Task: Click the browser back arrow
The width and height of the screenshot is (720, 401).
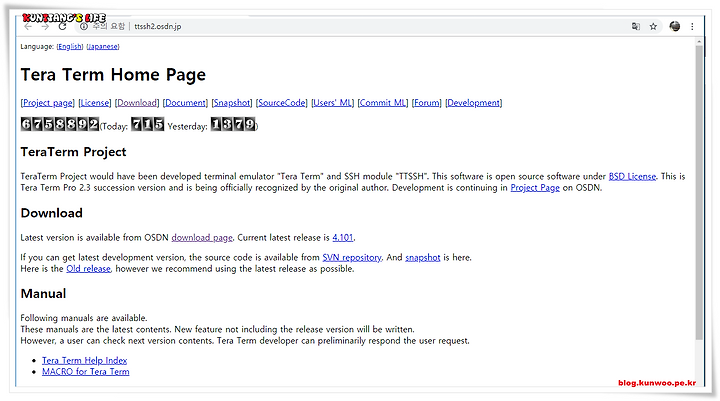Action: pos(28,27)
